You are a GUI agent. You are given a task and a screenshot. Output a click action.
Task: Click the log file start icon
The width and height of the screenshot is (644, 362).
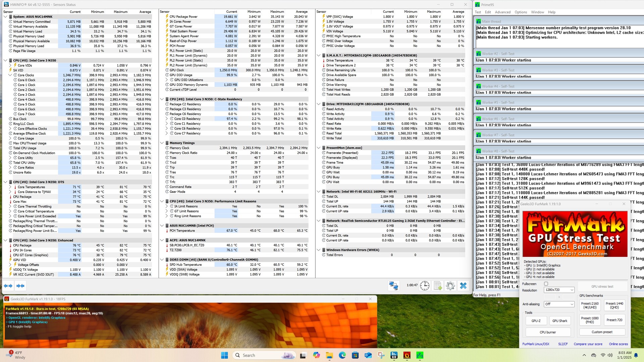point(438,286)
